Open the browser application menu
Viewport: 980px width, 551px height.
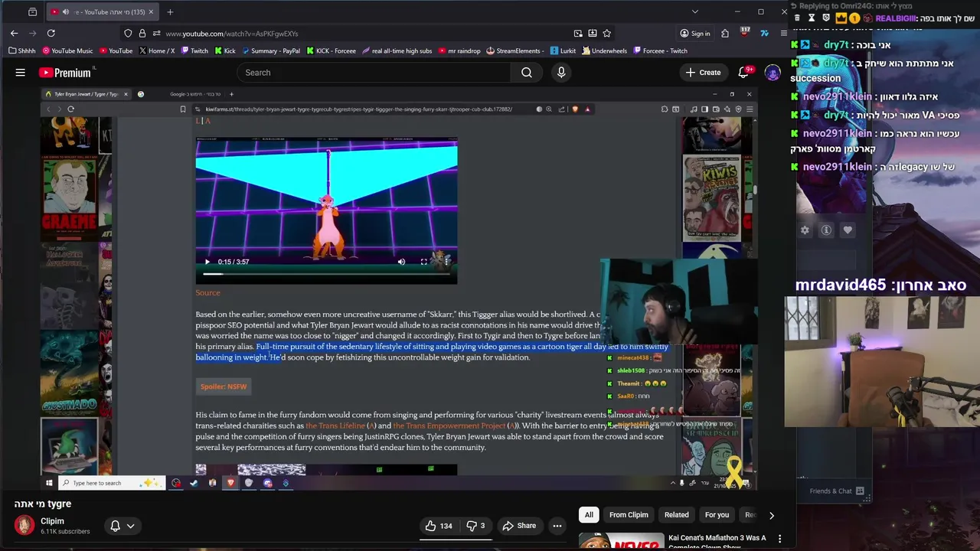(x=783, y=33)
